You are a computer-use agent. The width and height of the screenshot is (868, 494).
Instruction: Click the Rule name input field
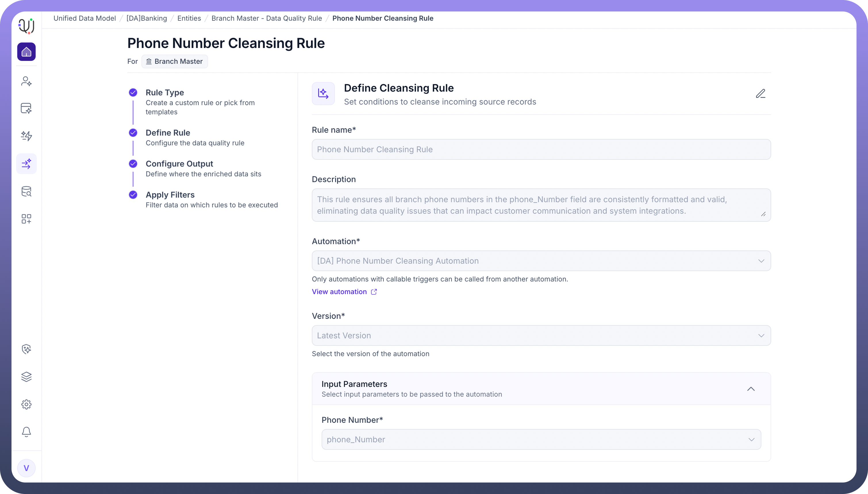click(x=541, y=150)
